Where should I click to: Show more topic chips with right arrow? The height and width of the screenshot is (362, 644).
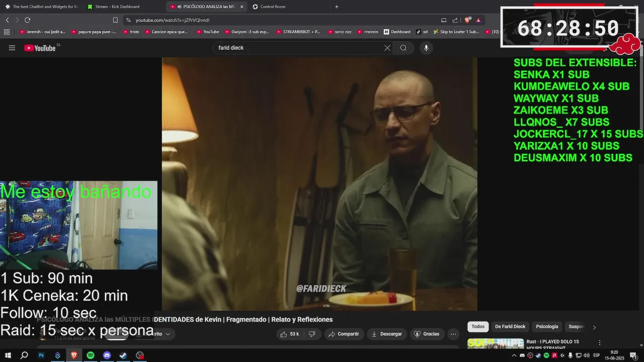(594, 327)
